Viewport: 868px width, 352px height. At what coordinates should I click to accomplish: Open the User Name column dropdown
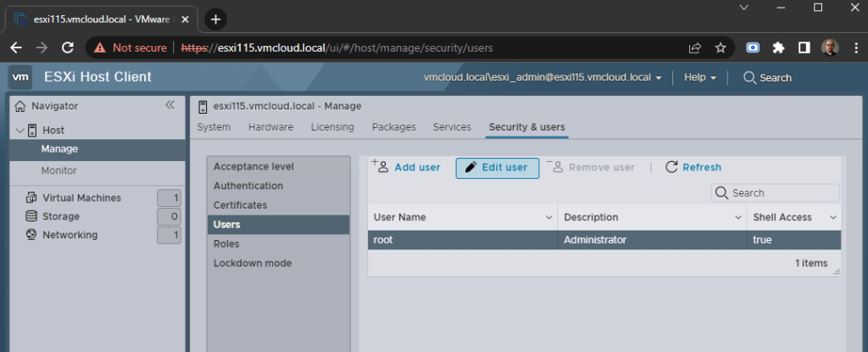pos(547,217)
